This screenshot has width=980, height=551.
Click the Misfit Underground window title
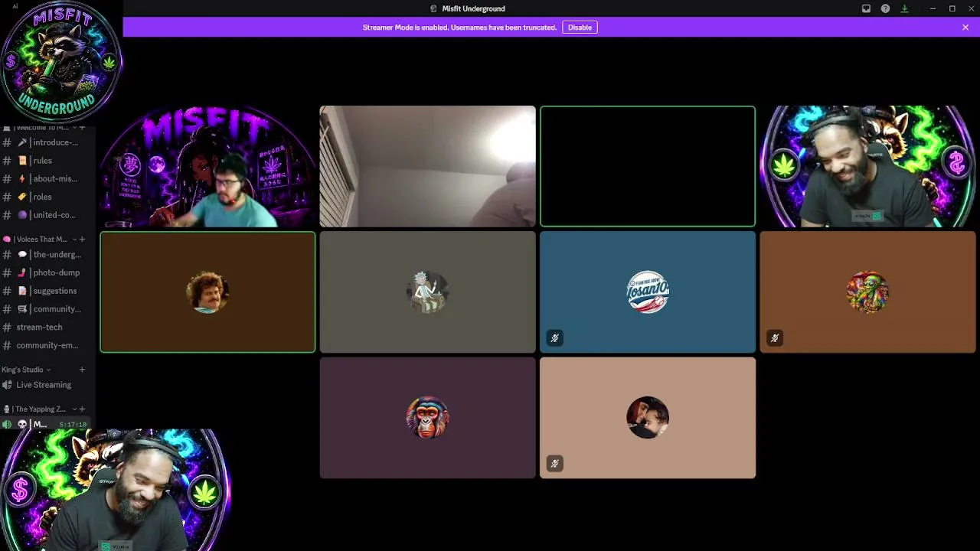coord(473,8)
